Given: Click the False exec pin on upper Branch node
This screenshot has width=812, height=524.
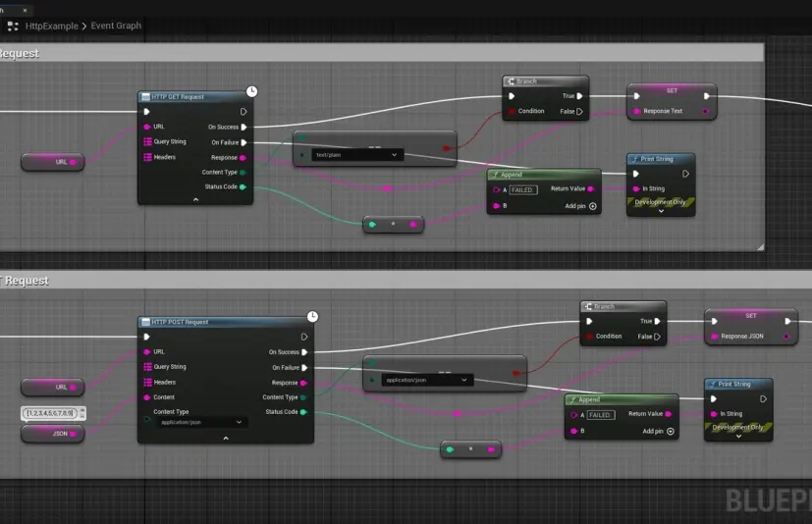Looking at the screenshot, I should point(579,111).
